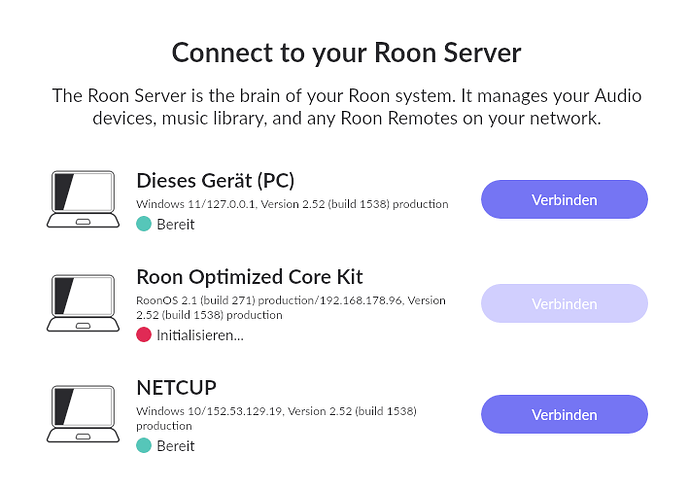This screenshot has width=690, height=490.
Task: Click green Bereit status dot under NETCUP
Action: pyautogui.click(x=144, y=446)
